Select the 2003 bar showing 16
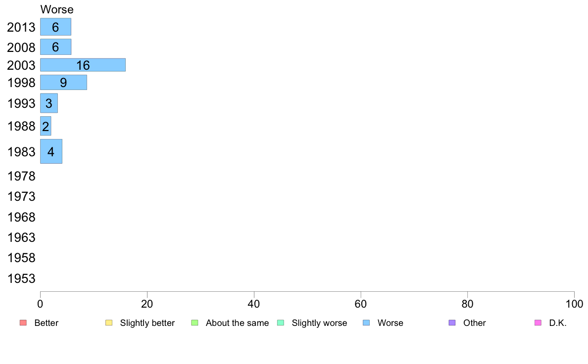The width and height of the screenshot is (588, 364). click(83, 65)
